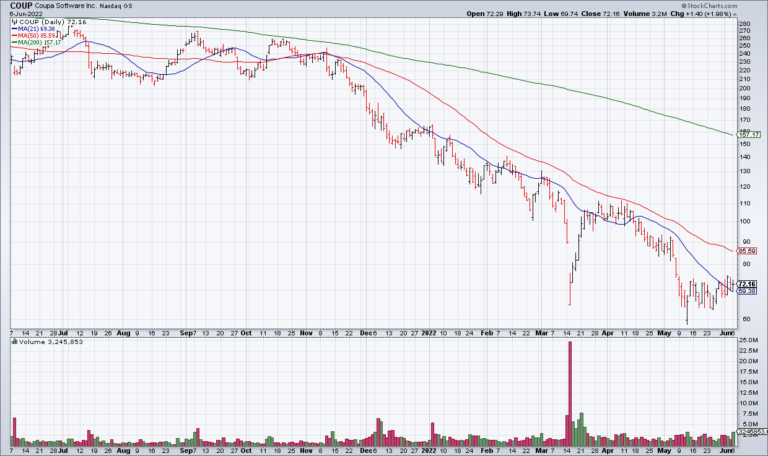Click the red 85.59 price tag on right axis
The image size is (768, 456).
747,251
